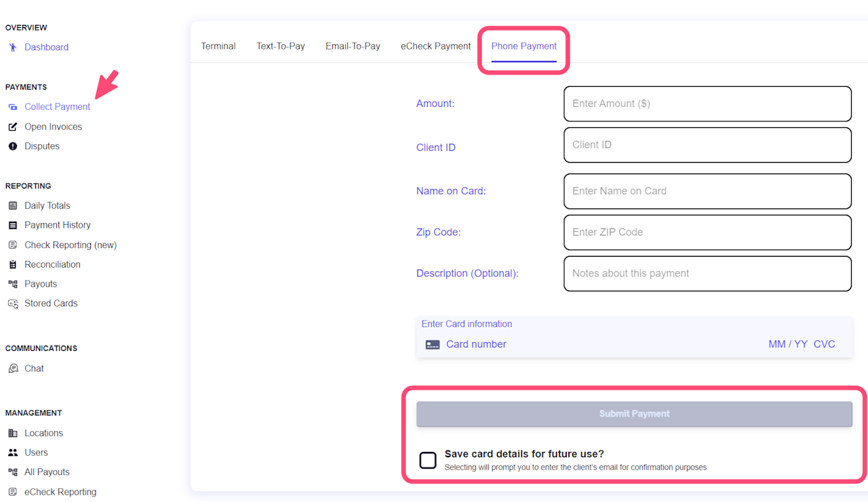This screenshot has width=868, height=502.
Task: Open the Text-To-Pay tab
Action: pos(281,46)
